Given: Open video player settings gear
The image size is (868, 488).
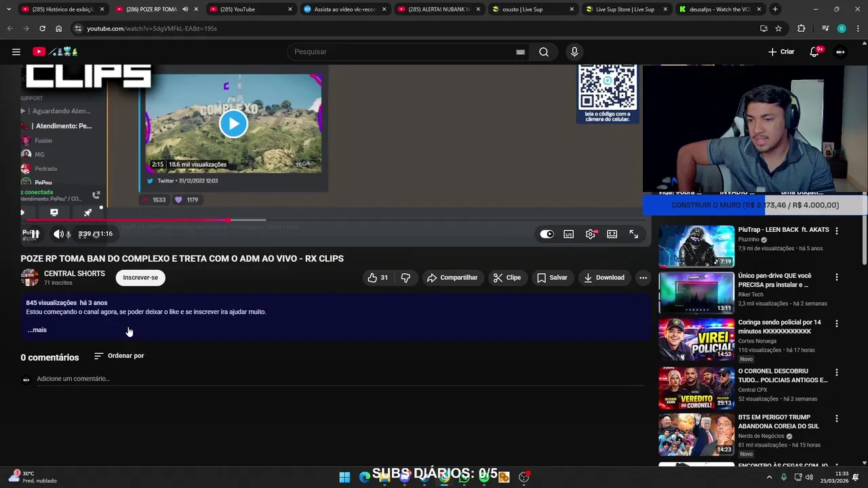Looking at the screenshot, I should click(591, 234).
